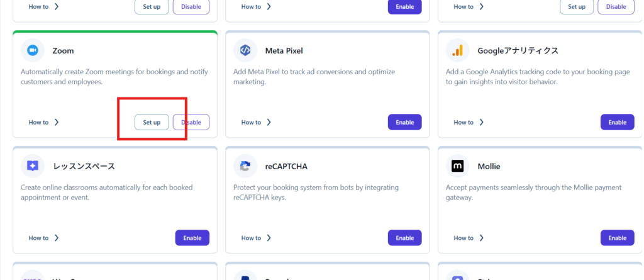Expand How to chevron in Meta Pixel card
The width and height of the screenshot is (644, 280).
[x=270, y=122]
